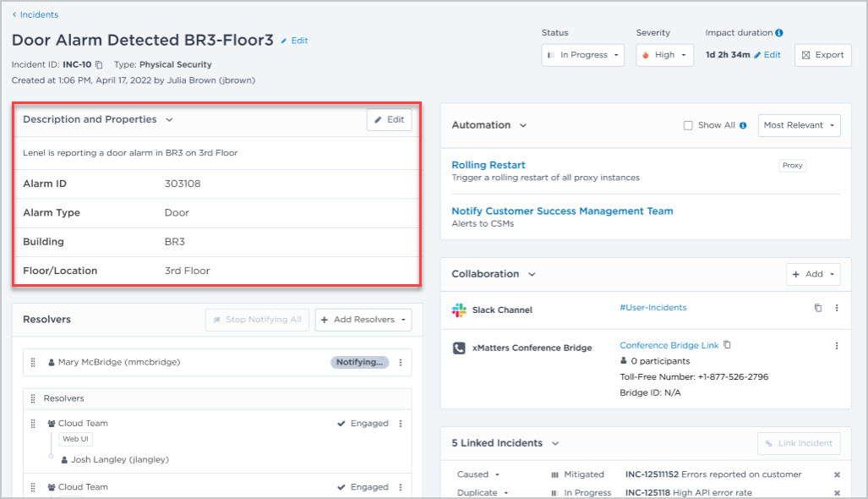The height and width of the screenshot is (499, 868).
Task: Click the Notifying... status badge
Action: (x=360, y=362)
